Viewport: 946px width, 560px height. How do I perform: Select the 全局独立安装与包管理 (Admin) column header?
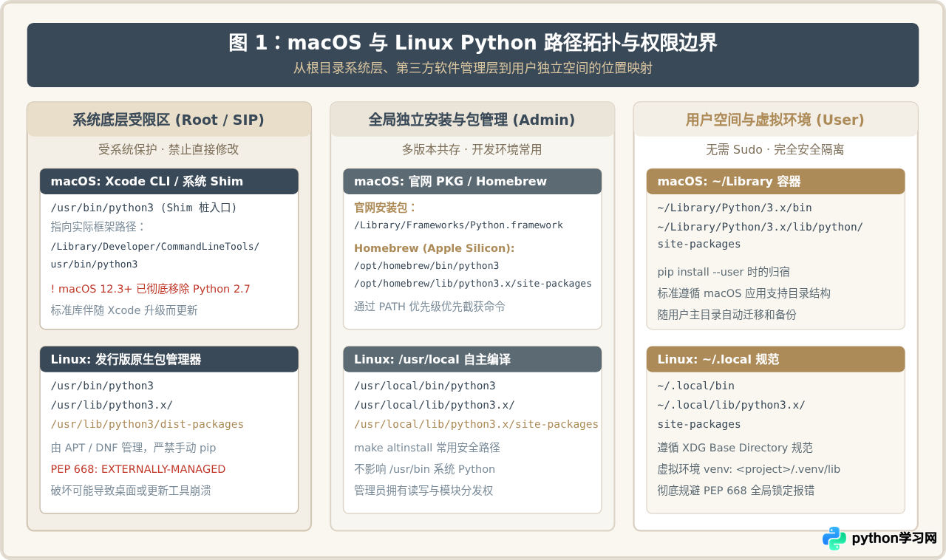pos(472,120)
